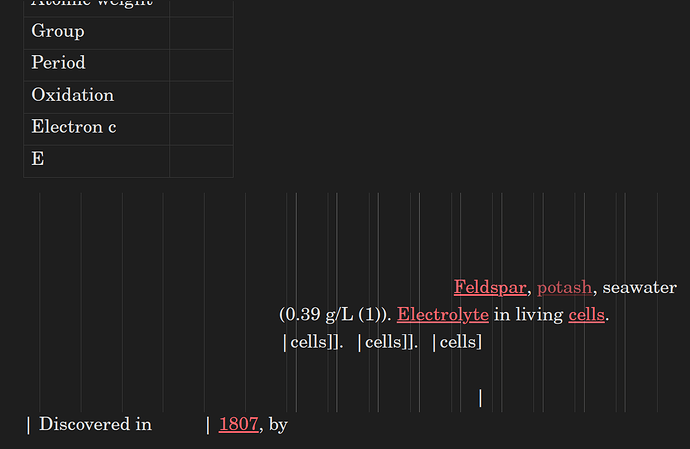Follow the potash link
The width and height of the screenshot is (690, 449).
point(564,287)
